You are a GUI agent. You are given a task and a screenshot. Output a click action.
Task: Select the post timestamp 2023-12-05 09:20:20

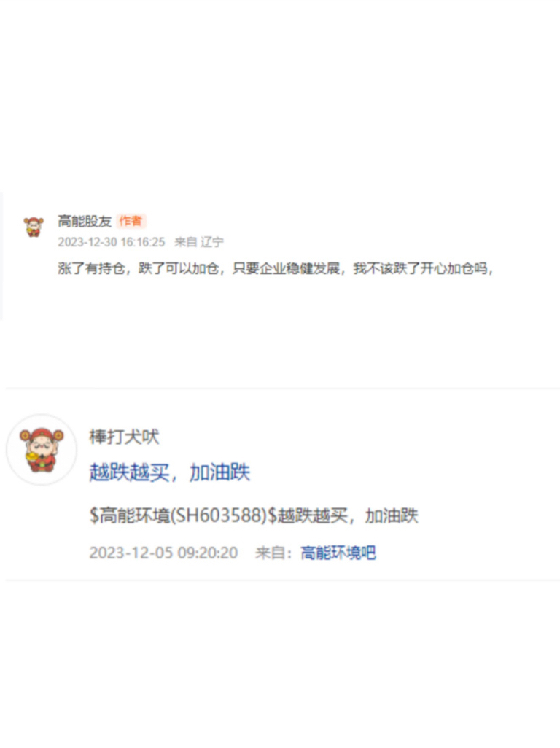coord(163,553)
